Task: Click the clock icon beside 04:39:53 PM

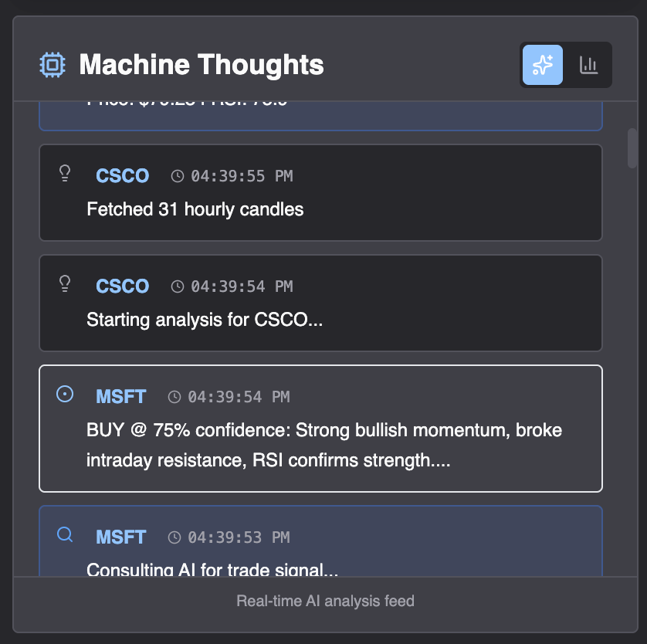Action: pyautogui.click(x=173, y=537)
